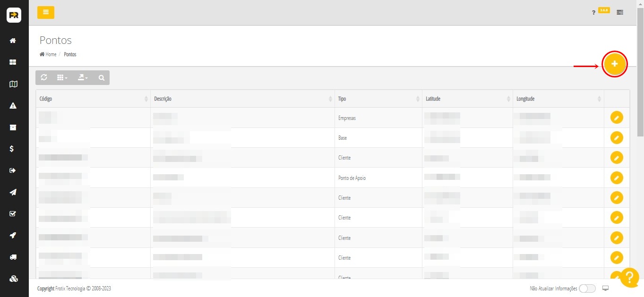Edit the Ponto de Apoio row
This screenshot has width=644, height=297.
(x=617, y=178)
